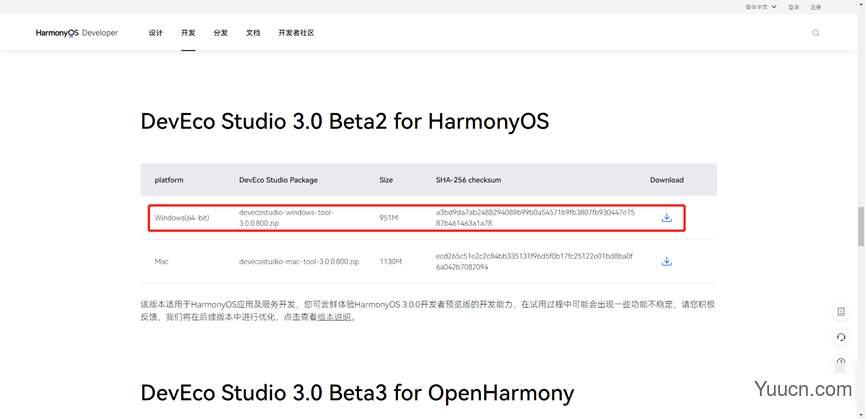Click the platform column header
The width and height of the screenshot is (865, 419).
coord(169,180)
